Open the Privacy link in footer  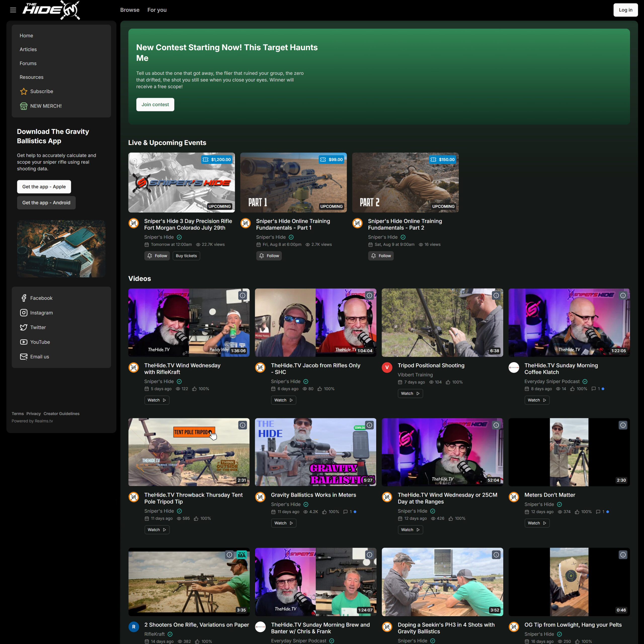pyautogui.click(x=34, y=414)
